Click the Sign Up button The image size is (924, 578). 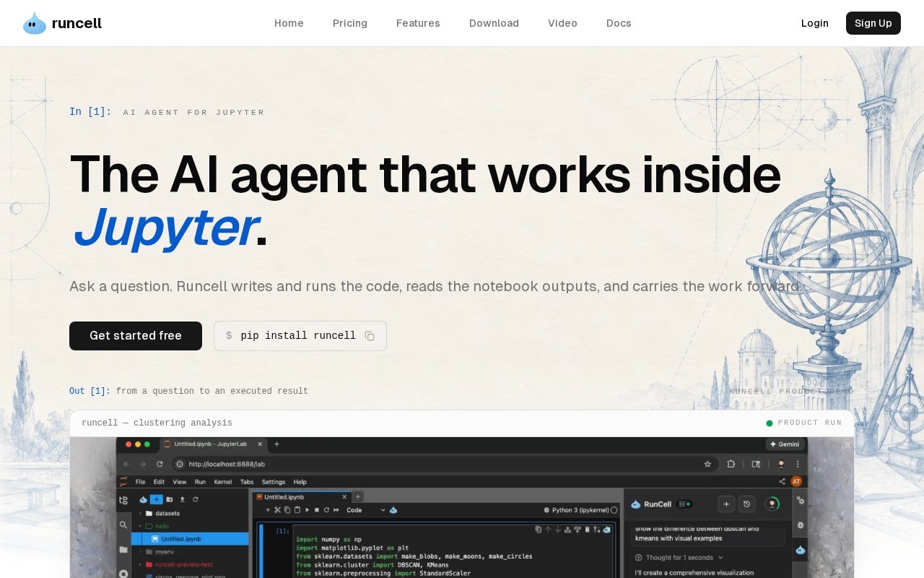pyautogui.click(x=873, y=23)
